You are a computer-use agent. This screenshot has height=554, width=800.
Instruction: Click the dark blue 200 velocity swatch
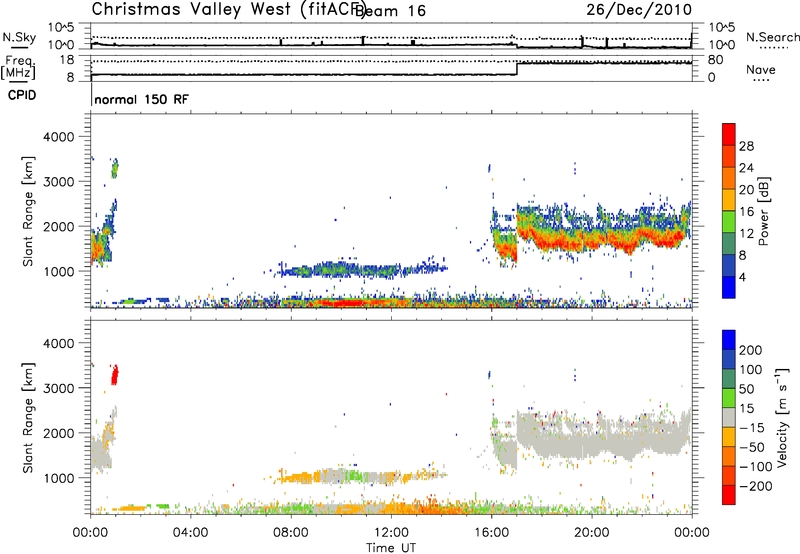729,340
